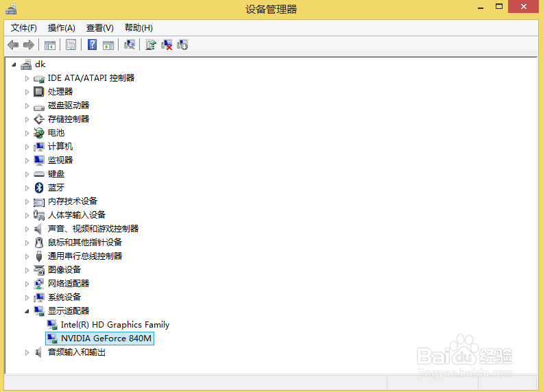Select the 音频输入和输出 label

click(77, 352)
